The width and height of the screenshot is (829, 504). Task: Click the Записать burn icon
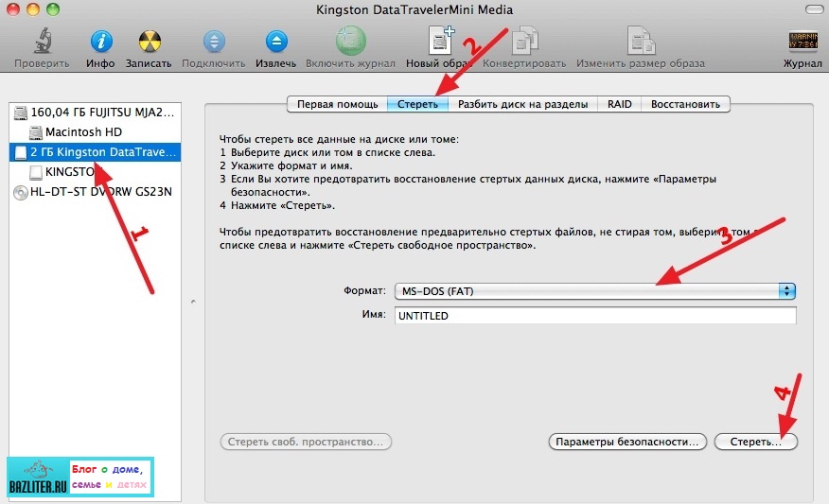(x=150, y=42)
